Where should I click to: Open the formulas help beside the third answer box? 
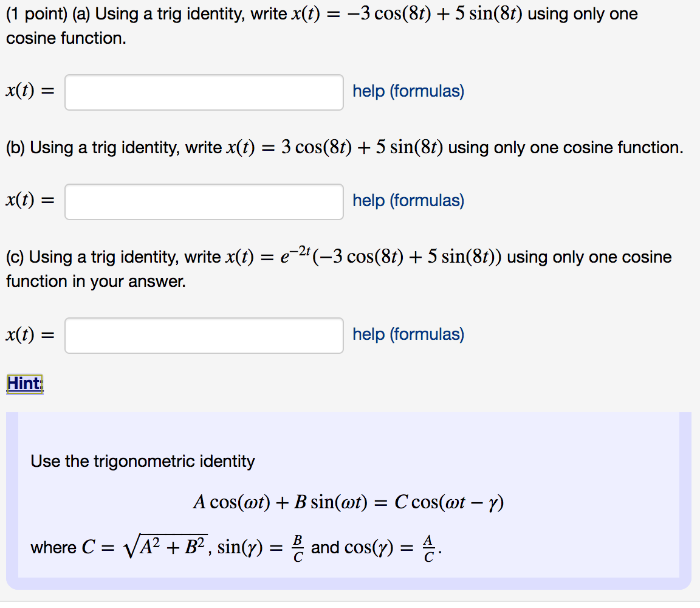coord(408,334)
